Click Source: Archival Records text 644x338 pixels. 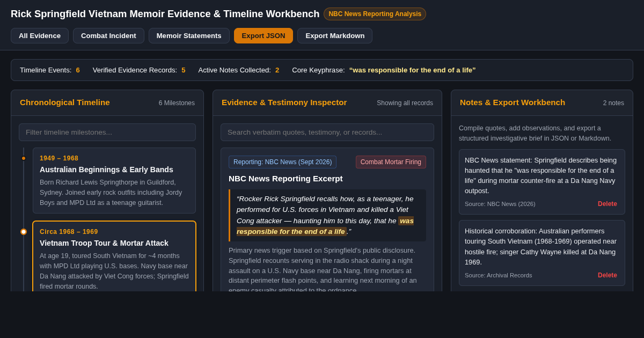(x=499, y=275)
